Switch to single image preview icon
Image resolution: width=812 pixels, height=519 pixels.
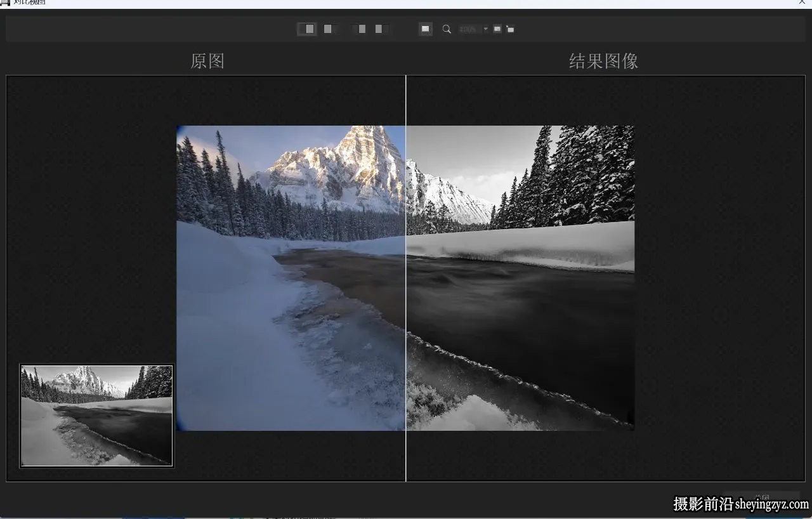pos(426,29)
